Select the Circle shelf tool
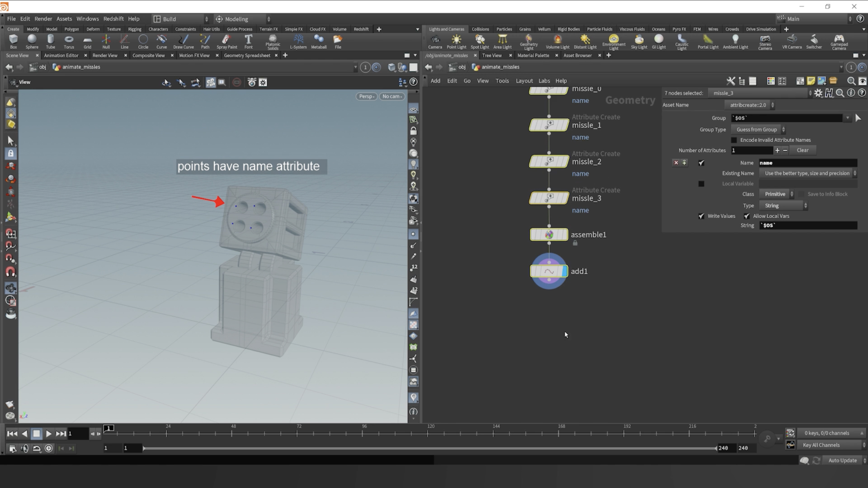Viewport: 868px width, 488px height. coord(143,42)
